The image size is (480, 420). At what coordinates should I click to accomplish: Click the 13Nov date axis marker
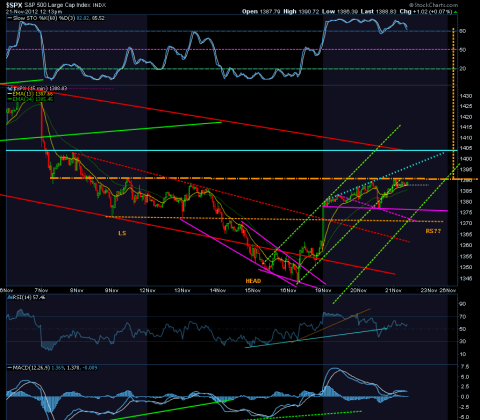tap(182, 290)
